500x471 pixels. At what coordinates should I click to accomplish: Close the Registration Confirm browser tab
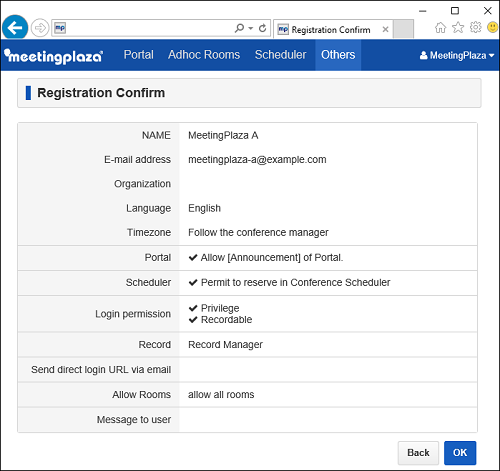click(385, 29)
